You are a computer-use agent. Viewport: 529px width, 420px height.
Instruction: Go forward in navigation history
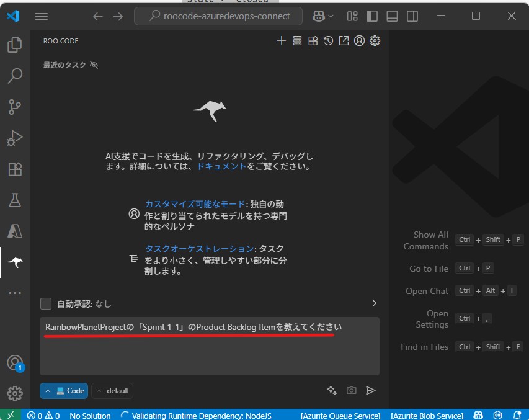pos(118,16)
